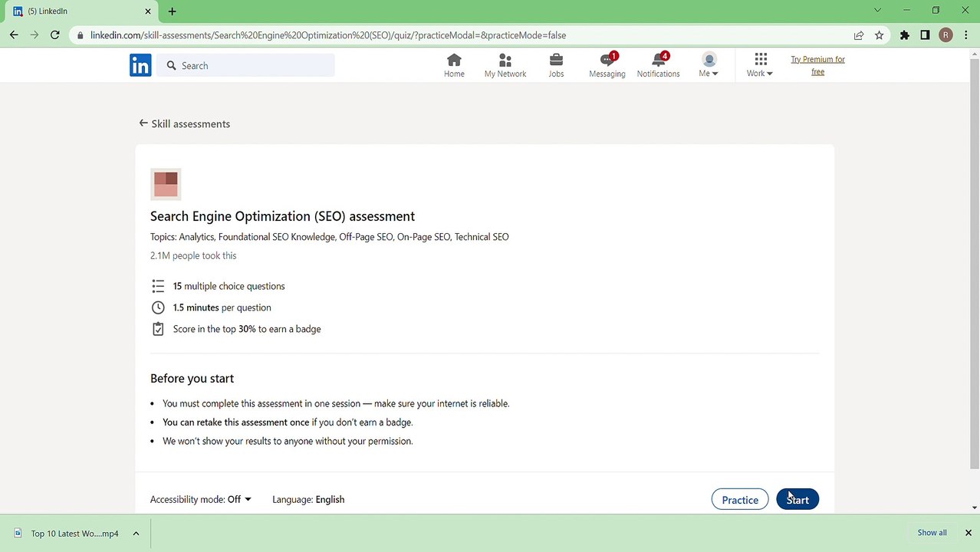This screenshot has width=980, height=552.
Task: Reload the page icon
Action: pyautogui.click(x=55, y=35)
